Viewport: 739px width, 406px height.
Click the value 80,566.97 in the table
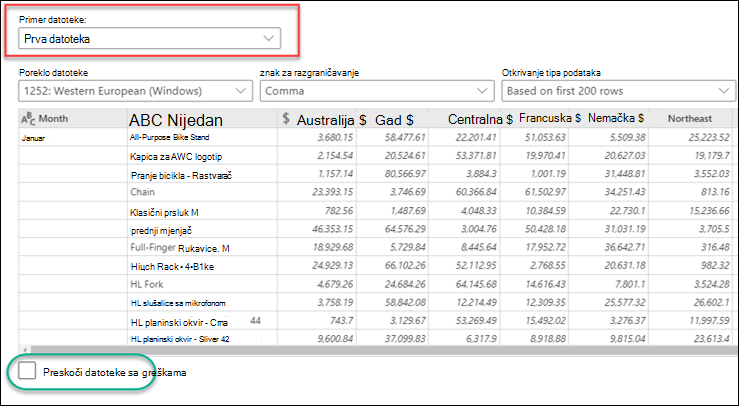405,174
